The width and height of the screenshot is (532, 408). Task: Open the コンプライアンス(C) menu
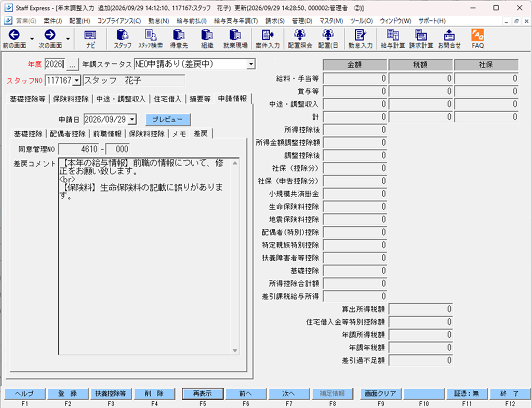(x=119, y=21)
